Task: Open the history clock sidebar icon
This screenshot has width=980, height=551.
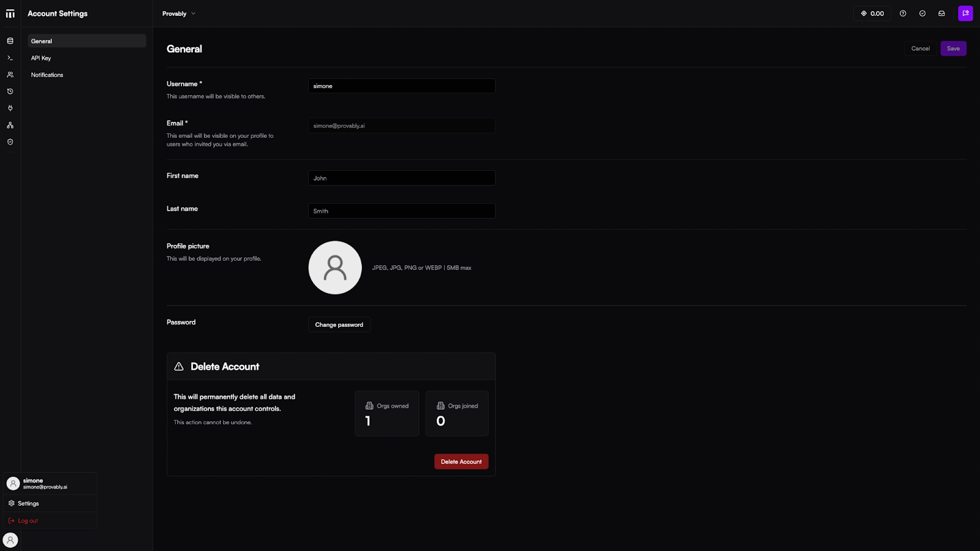Action: pos(10,91)
